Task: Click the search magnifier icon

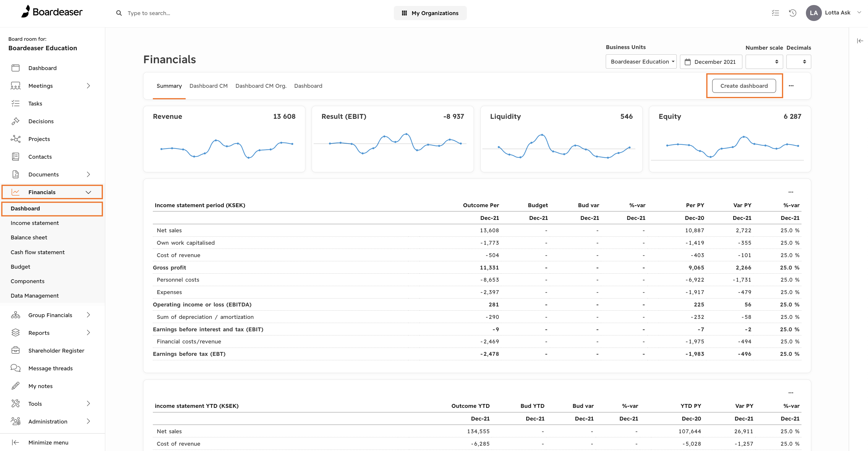Action: pyautogui.click(x=119, y=13)
